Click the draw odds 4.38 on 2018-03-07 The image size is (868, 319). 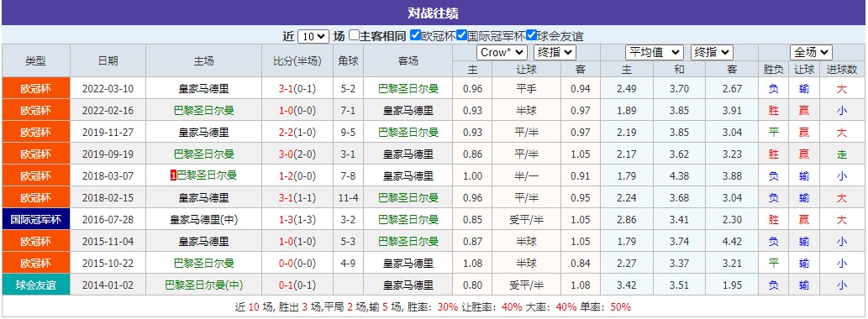tap(679, 175)
